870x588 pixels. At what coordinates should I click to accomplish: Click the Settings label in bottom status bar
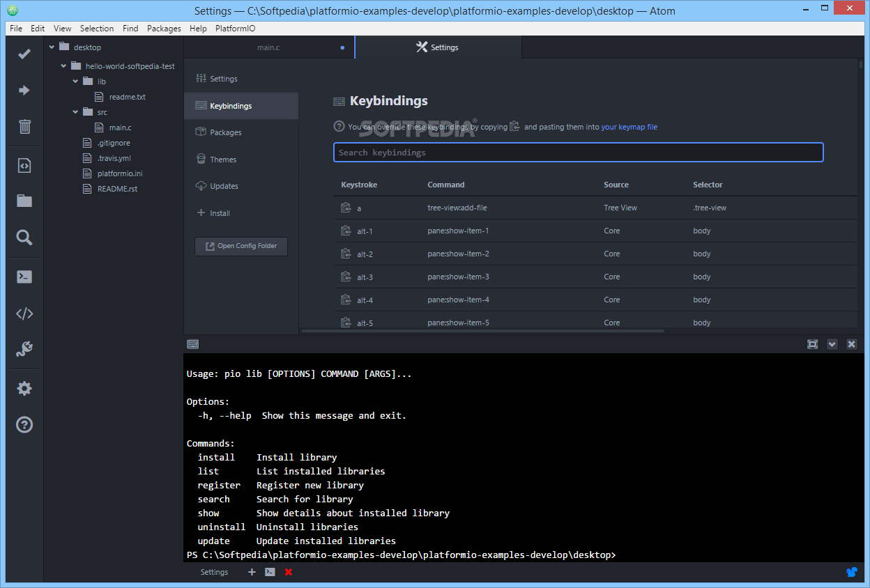click(214, 572)
